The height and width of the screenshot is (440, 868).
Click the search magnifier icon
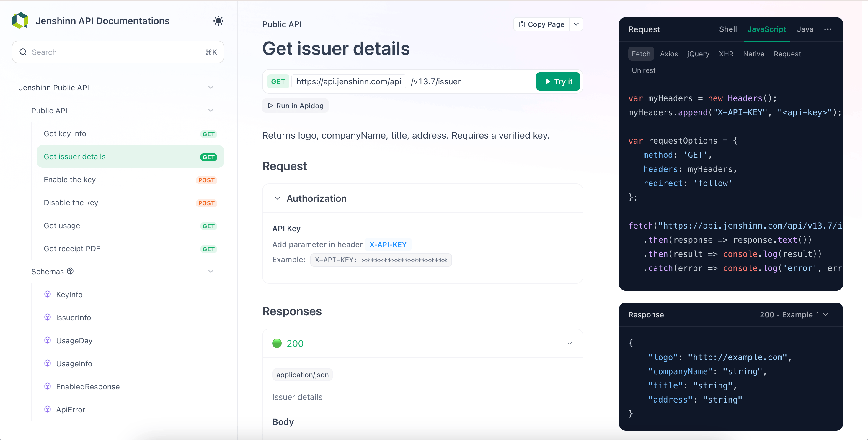pyautogui.click(x=23, y=52)
